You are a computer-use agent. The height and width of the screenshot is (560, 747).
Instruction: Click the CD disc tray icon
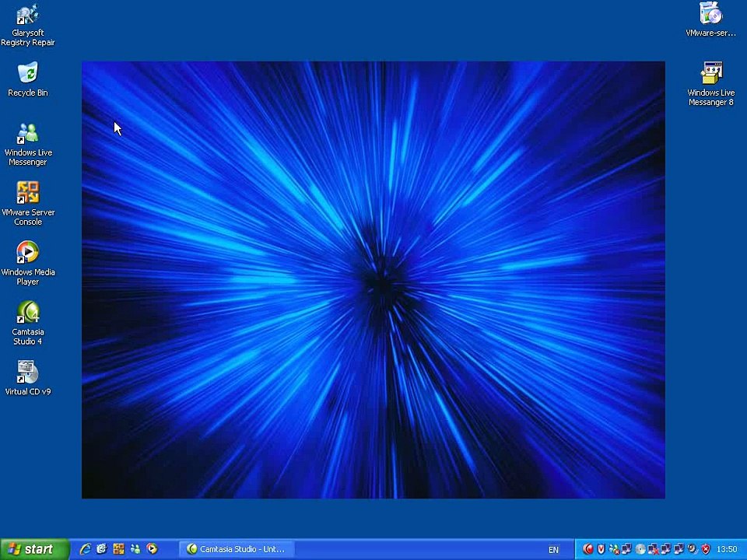640,549
